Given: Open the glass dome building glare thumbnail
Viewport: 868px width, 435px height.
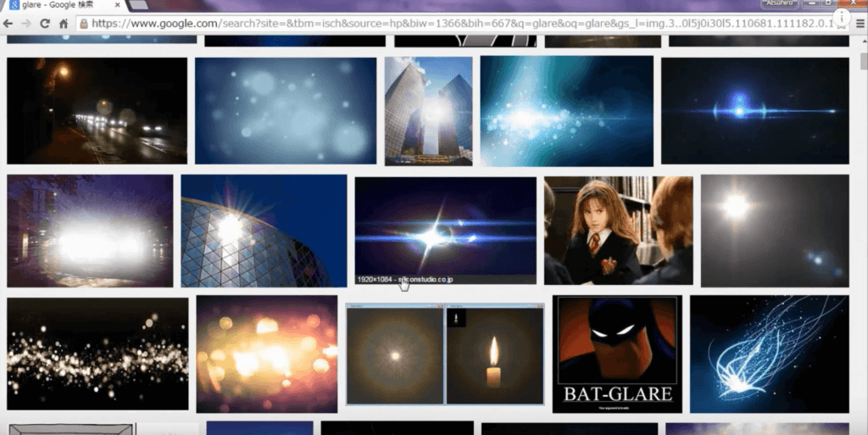Looking at the screenshot, I should (x=264, y=231).
